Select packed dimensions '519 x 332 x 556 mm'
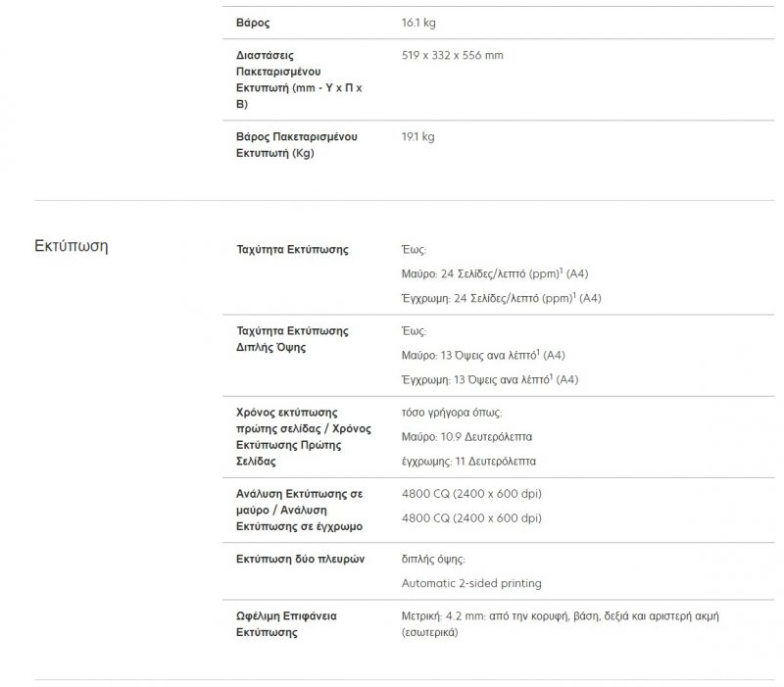Image resolution: width=784 pixels, height=687 pixels. pyautogui.click(x=453, y=55)
